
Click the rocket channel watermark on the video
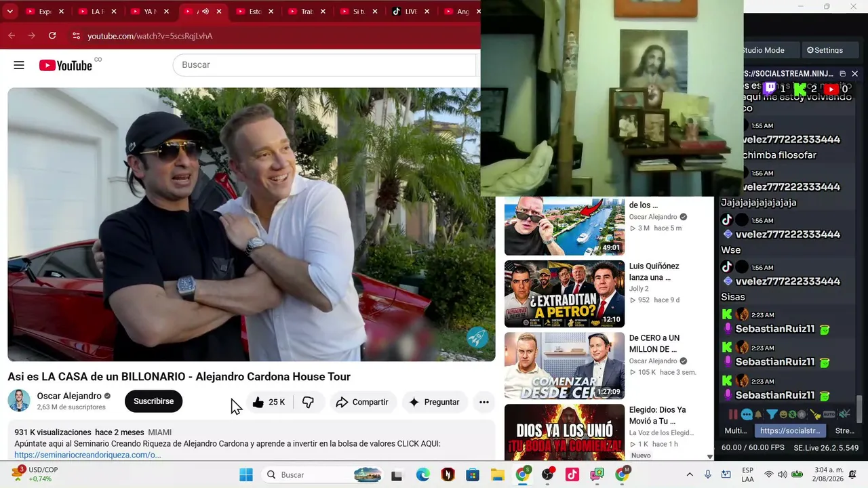[477, 337]
